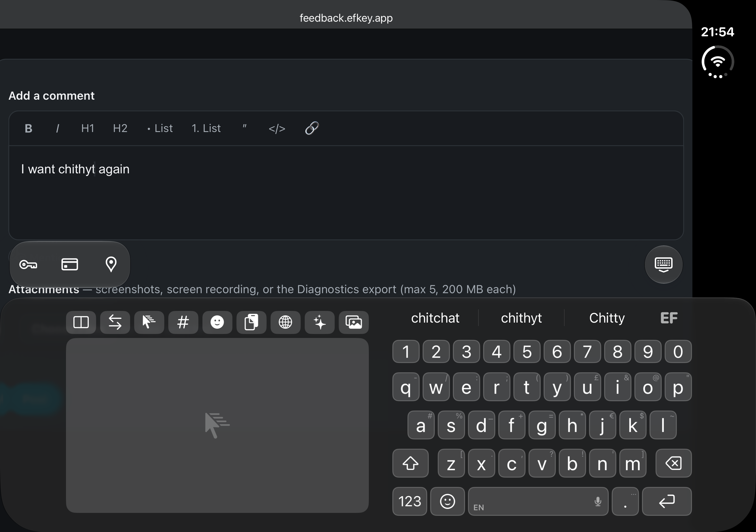The image size is (756, 532).
Task: Toggle italic formatting in comment editor
Action: pyautogui.click(x=58, y=128)
